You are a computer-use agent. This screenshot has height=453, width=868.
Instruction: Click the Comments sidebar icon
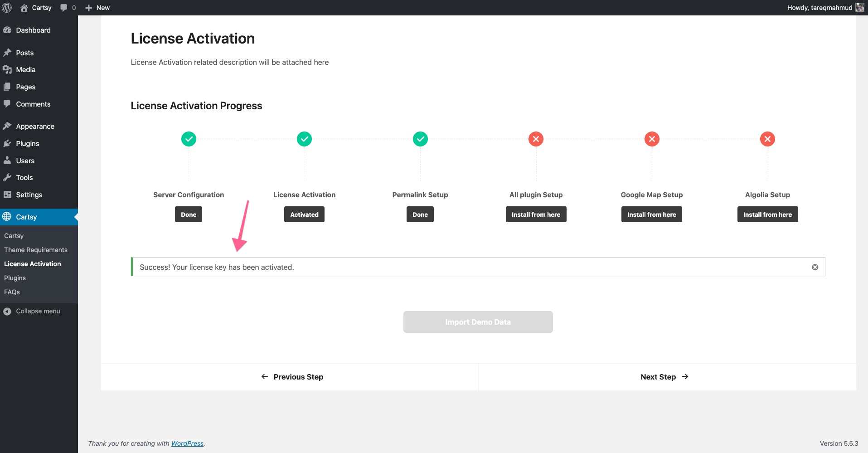point(7,104)
